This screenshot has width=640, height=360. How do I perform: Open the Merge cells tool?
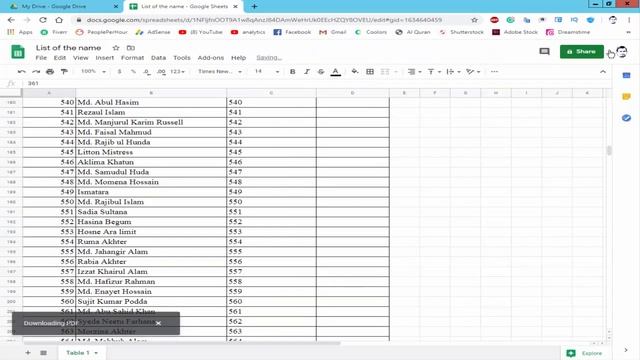tap(389, 72)
